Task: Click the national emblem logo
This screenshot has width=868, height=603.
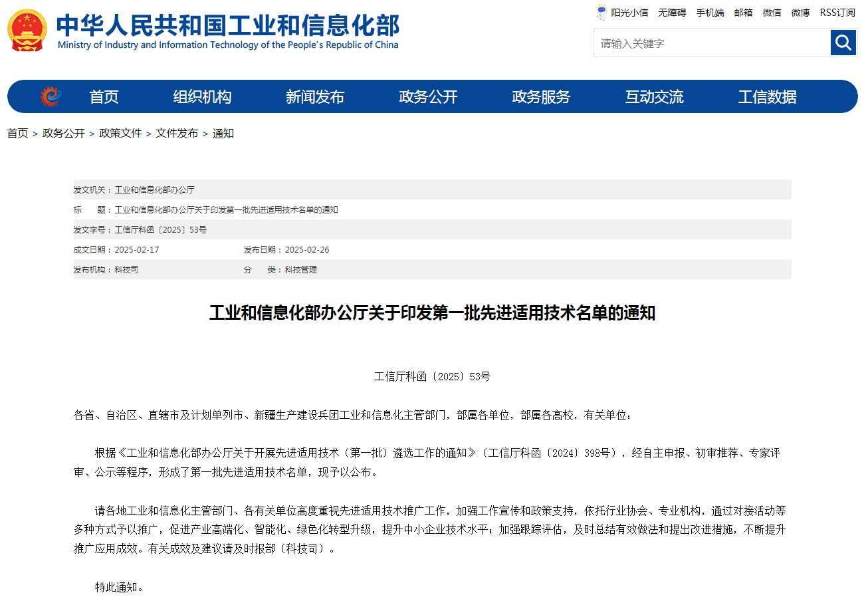Action: (x=27, y=29)
